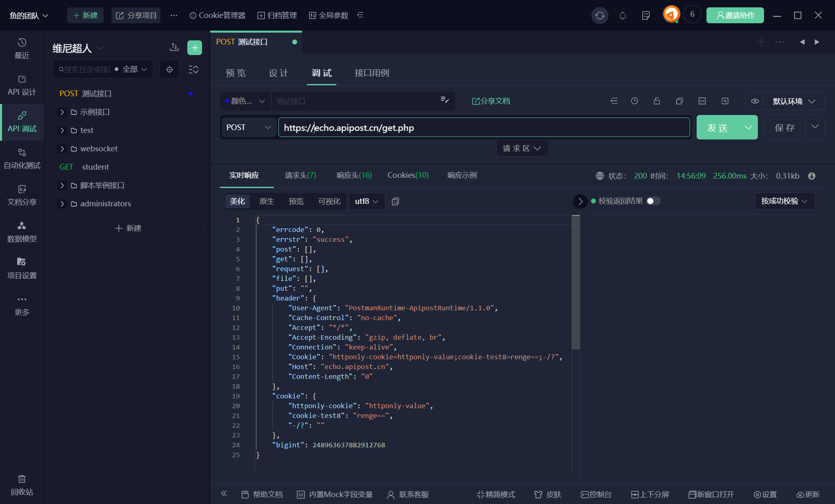Open the 发送 send options arrow
The width and height of the screenshot is (835, 504).
point(748,128)
